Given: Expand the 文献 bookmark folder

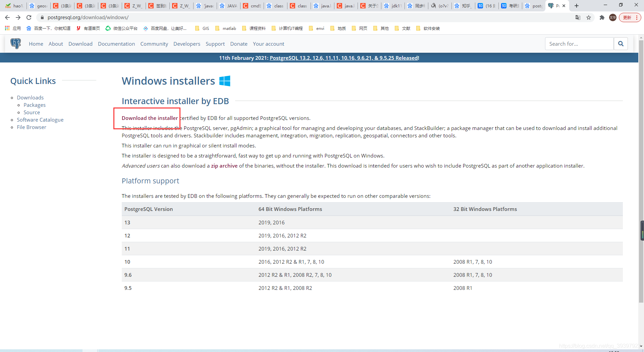Looking at the screenshot, I should coord(402,28).
